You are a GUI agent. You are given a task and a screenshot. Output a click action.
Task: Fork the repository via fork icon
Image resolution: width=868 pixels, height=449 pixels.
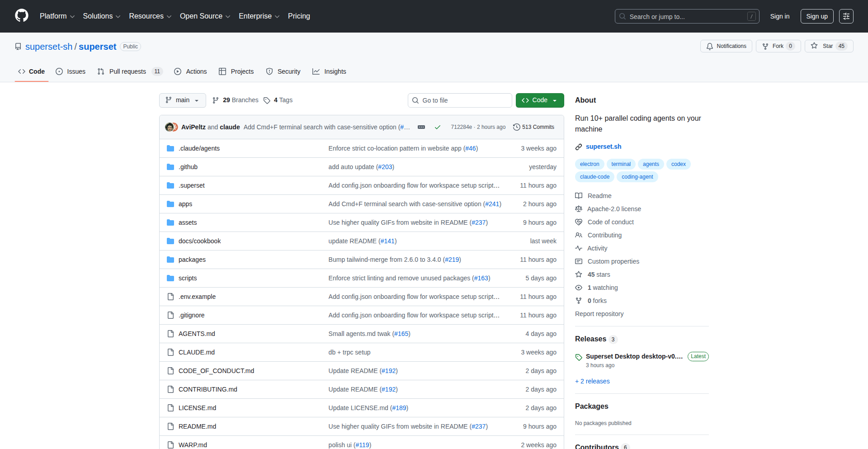pyautogui.click(x=765, y=46)
